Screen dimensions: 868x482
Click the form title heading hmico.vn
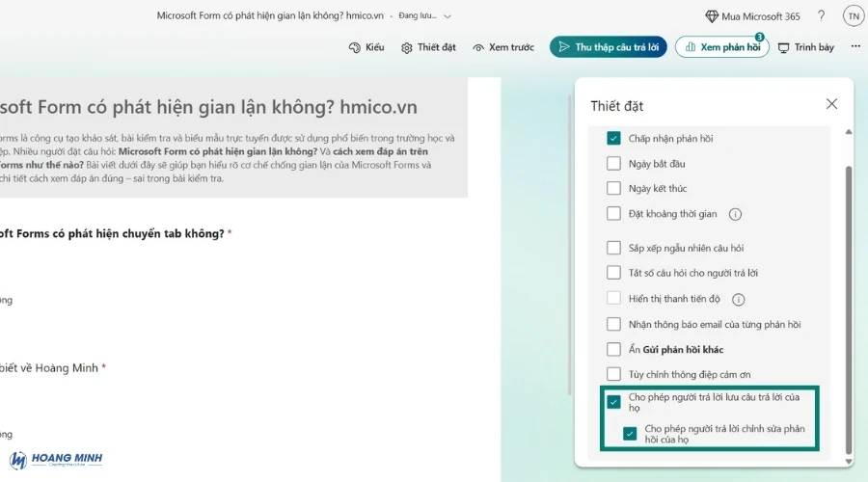[x=208, y=107]
